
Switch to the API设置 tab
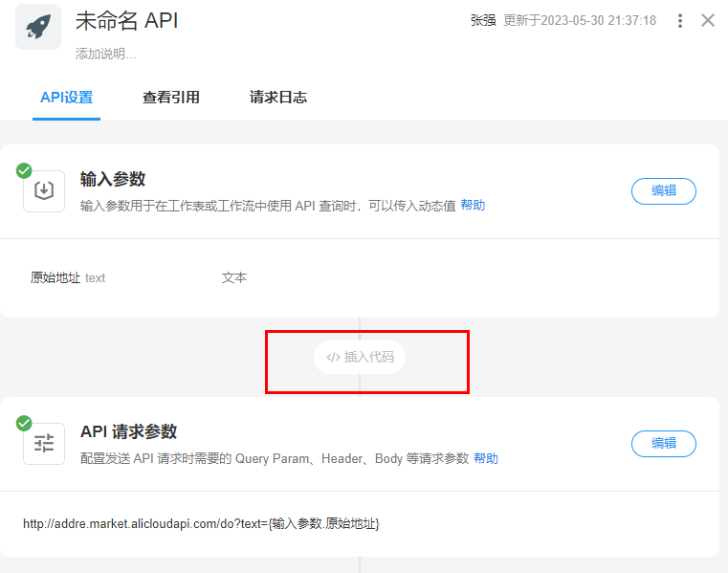click(x=66, y=98)
